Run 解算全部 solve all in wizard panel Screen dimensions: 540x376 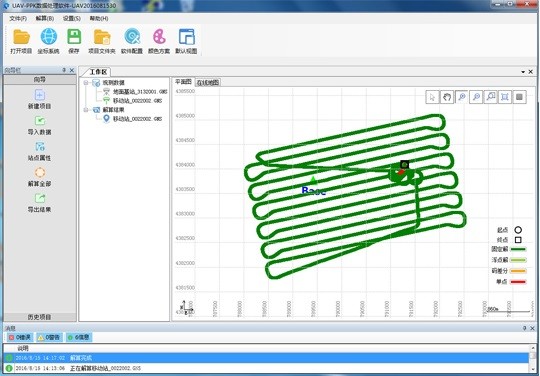pos(40,177)
